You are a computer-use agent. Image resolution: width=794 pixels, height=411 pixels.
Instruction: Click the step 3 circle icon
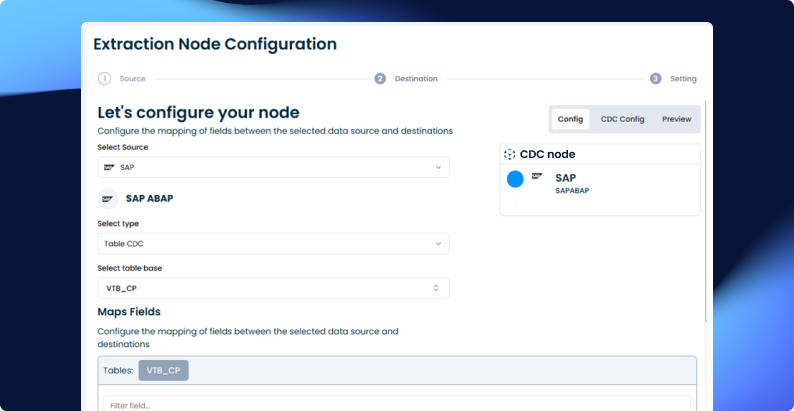(x=655, y=78)
